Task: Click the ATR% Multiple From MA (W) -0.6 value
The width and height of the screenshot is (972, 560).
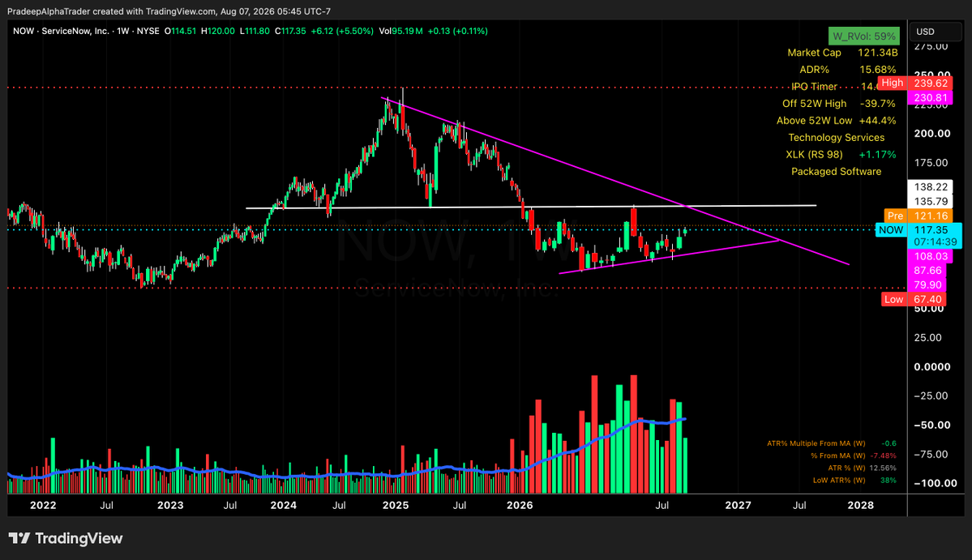Action: (x=889, y=443)
